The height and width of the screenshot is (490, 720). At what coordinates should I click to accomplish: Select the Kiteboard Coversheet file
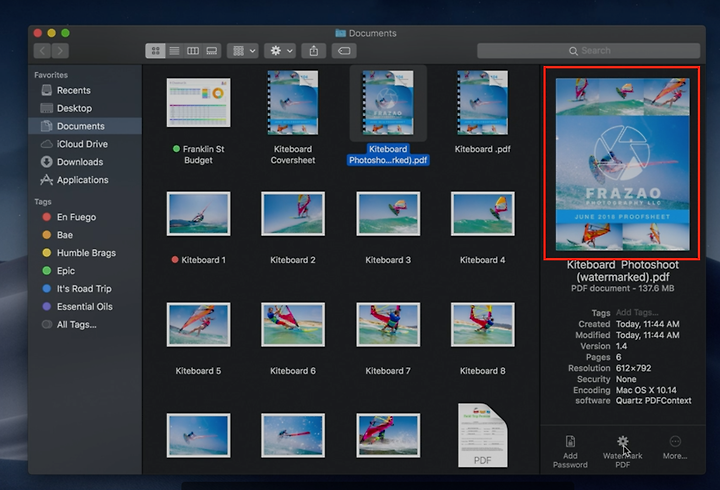(292, 102)
